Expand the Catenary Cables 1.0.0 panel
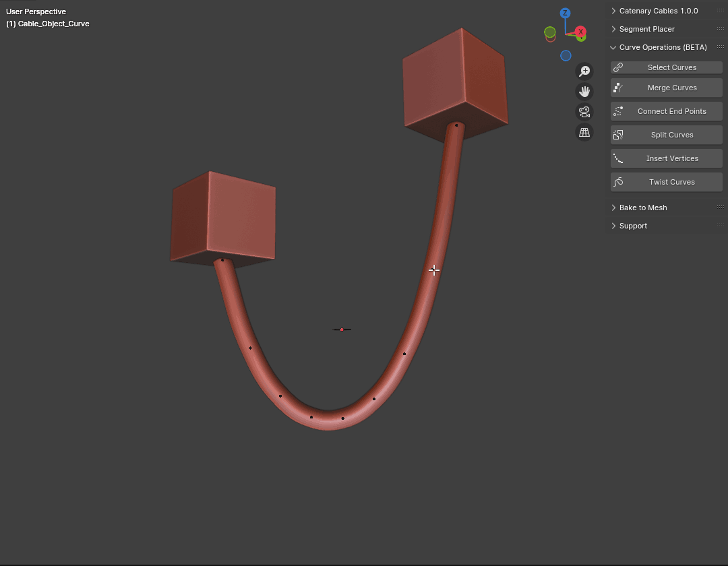Viewport: 728px width, 566px height. tap(613, 11)
